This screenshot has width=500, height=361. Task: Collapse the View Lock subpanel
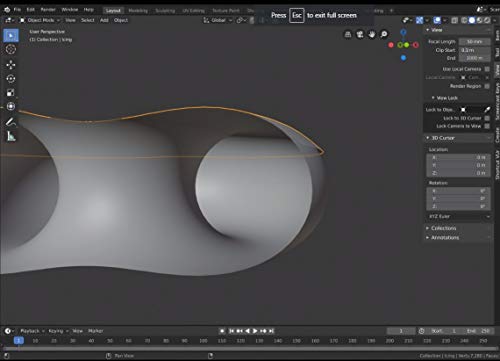click(433, 98)
